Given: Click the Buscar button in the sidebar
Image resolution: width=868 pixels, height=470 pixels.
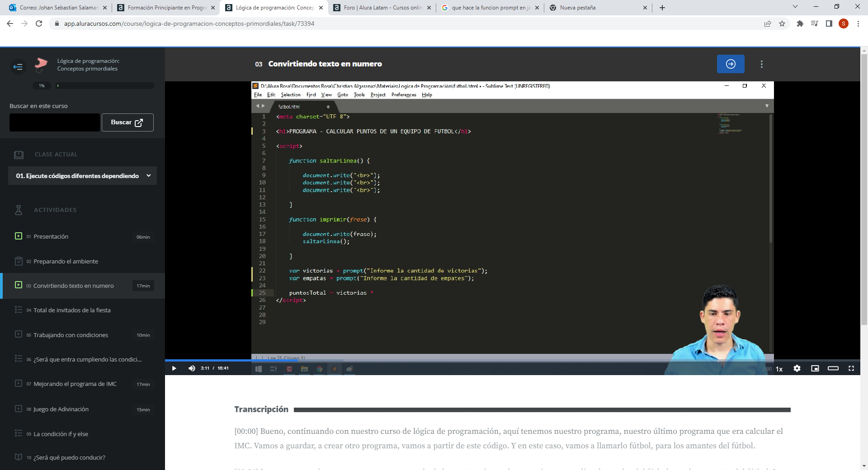Looking at the screenshot, I should (x=127, y=122).
